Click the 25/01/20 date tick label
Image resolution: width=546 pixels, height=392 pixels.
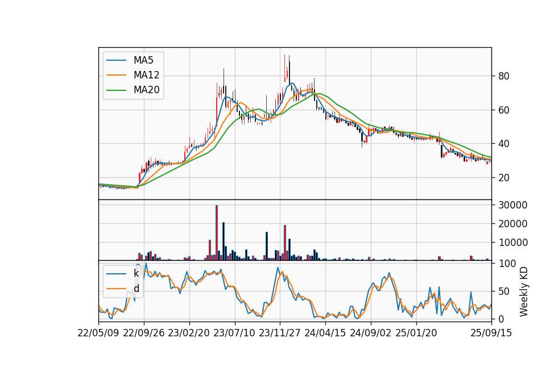click(416, 333)
